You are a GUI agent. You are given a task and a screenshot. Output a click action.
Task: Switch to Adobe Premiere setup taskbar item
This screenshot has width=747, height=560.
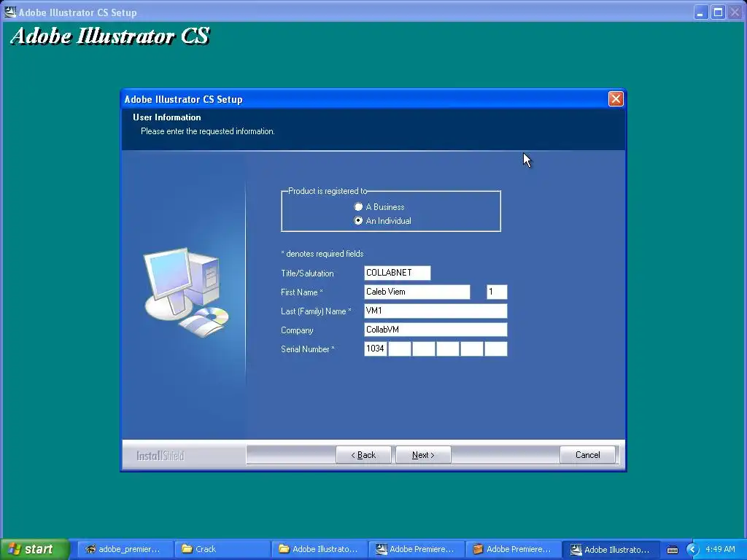[417, 549]
